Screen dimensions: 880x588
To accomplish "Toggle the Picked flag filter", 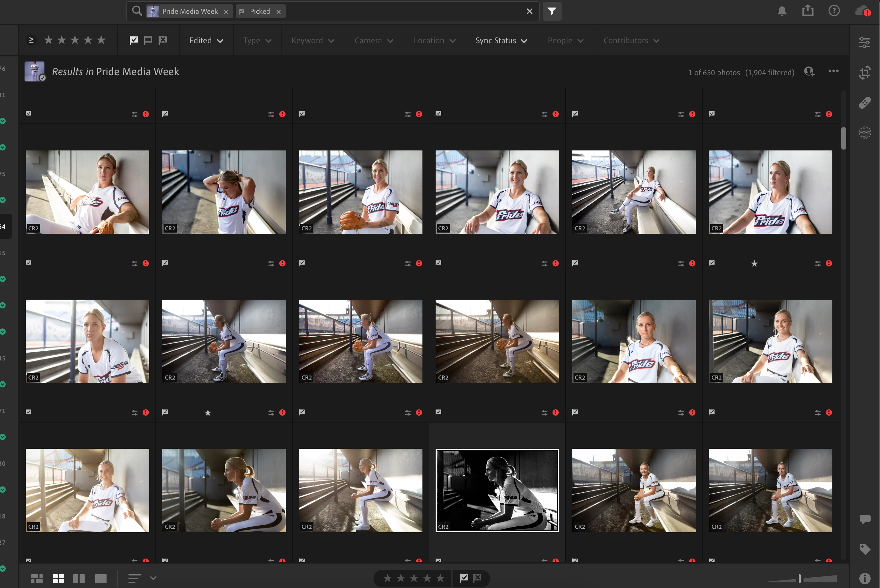I will (x=134, y=40).
